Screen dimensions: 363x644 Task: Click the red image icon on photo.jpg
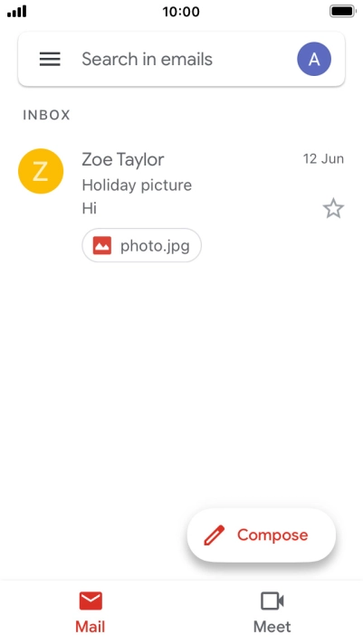pos(102,246)
